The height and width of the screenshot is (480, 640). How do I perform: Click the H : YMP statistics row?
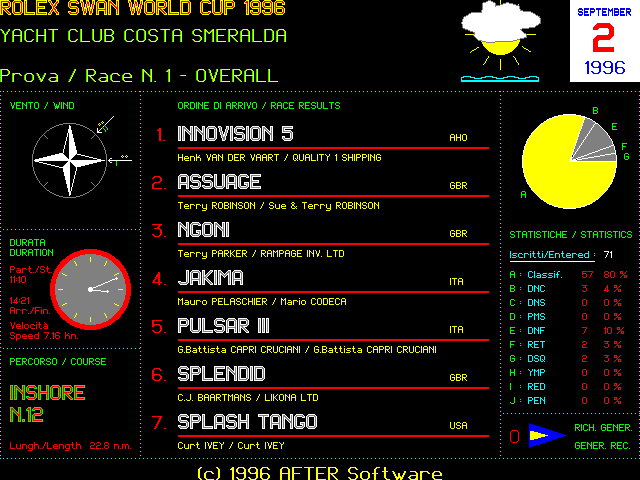coord(565,373)
